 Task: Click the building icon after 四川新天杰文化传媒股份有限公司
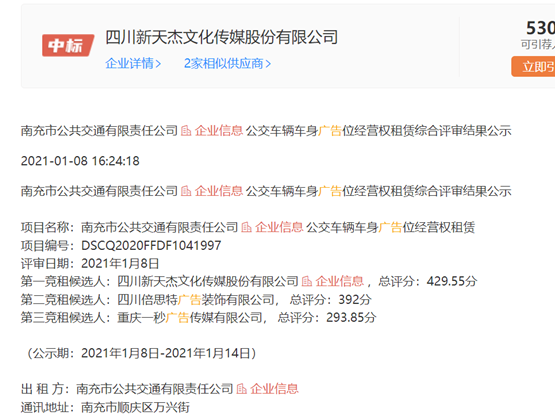point(307,281)
